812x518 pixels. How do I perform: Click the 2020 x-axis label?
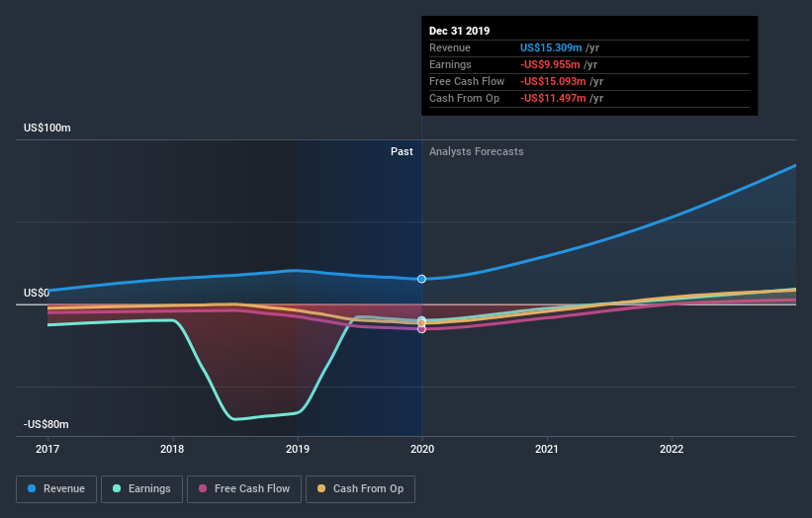click(x=422, y=449)
